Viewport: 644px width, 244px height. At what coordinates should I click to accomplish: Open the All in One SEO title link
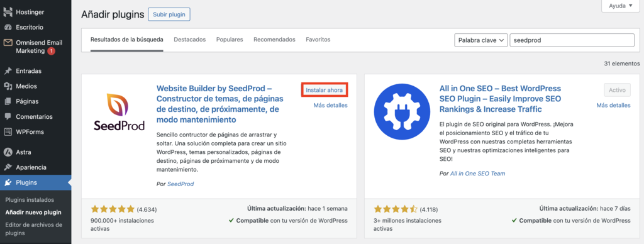click(x=500, y=99)
